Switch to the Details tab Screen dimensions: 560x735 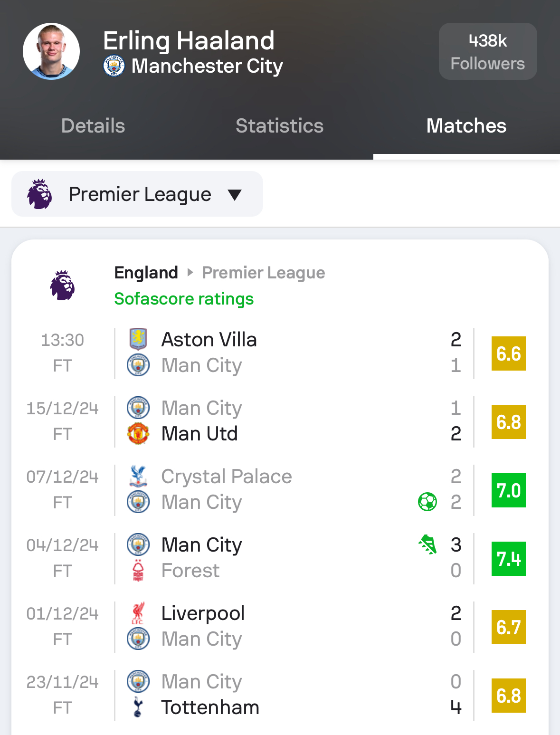[93, 126]
